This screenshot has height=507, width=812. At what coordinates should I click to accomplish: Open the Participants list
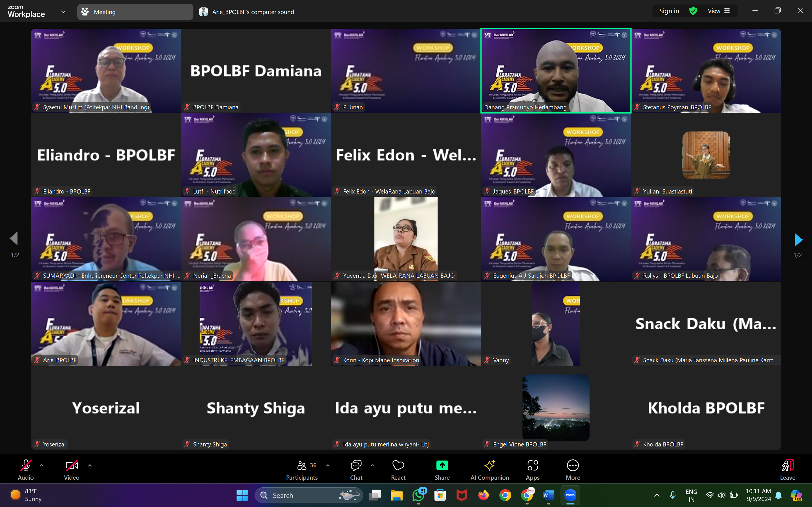click(x=302, y=470)
